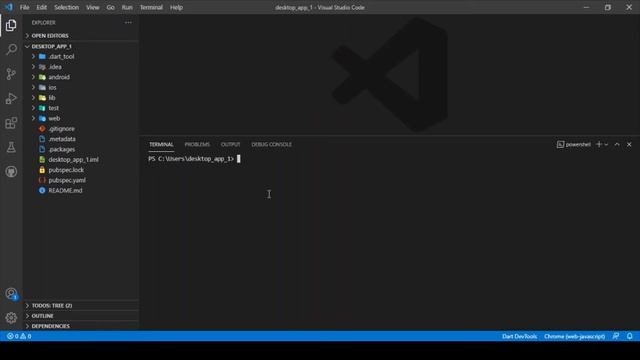This screenshot has height=360, width=640.
Task: Open the Help menu
Action: [176, 7]
